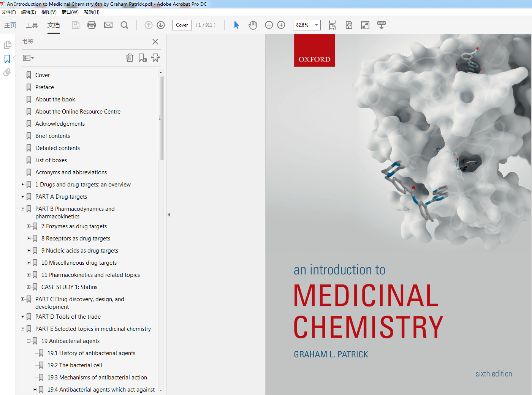Viewport: 532px width, 395px height.
Task: Open About the Online Resource Centre
Action: tap(78, 112)
